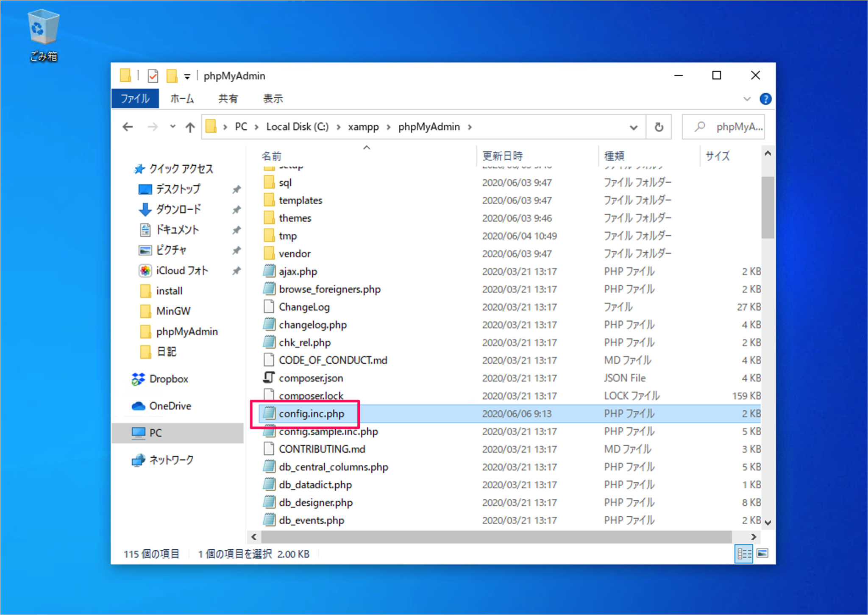Screen dimensions: 868x615
Task: Open the address bar history dropdown
Action: 634,127
